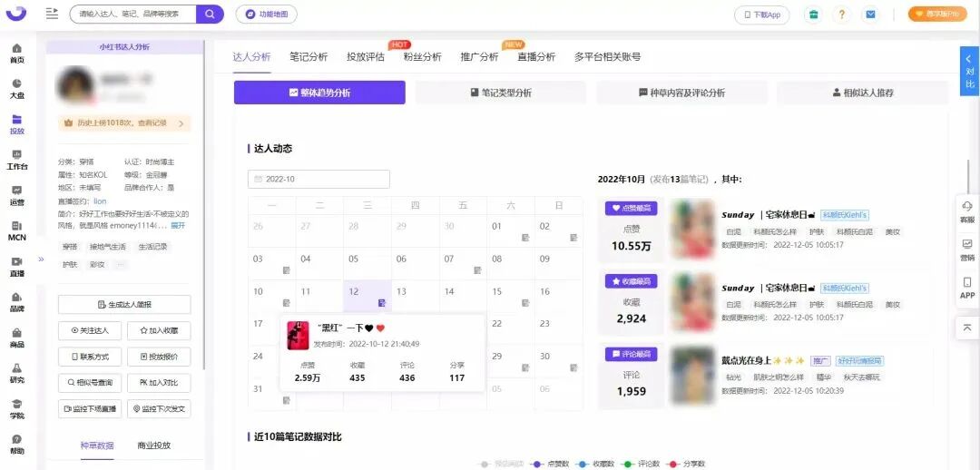Focus the top search input field

pos(133,14)
